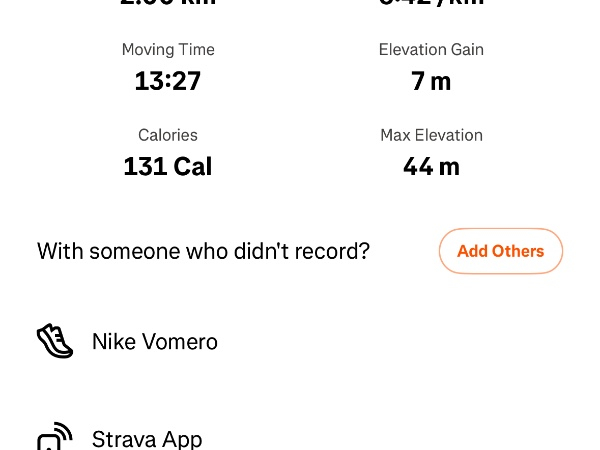Screen dimensions: 600x450
Task: Click the Moving Time label
Action: click(168, 50)
